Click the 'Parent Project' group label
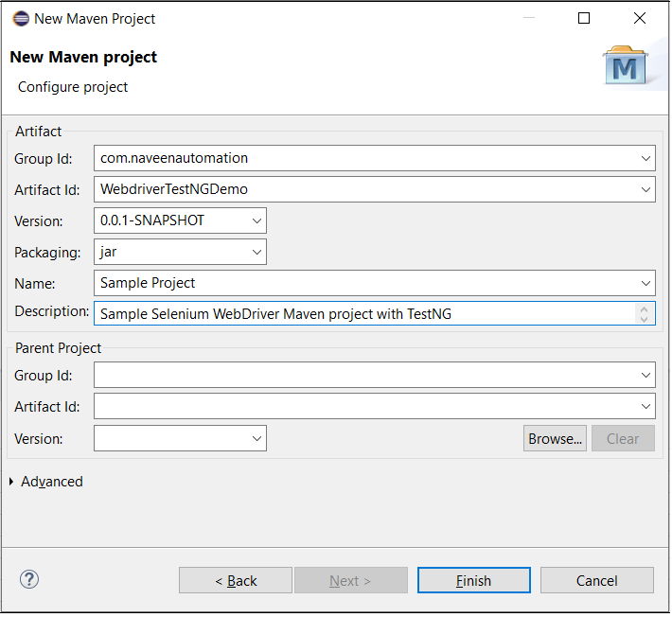The height and width of the screenshot is (617, 672). pos(59,348)
